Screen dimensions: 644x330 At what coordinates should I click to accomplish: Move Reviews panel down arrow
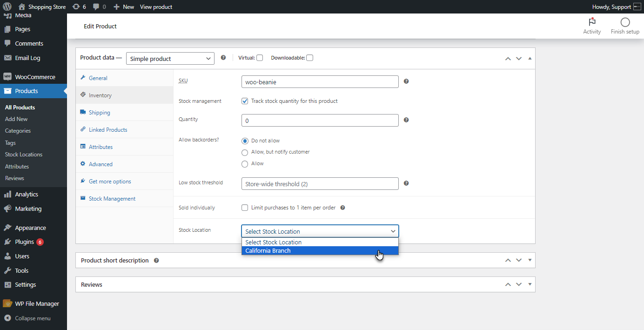click(x=519, y=284)
